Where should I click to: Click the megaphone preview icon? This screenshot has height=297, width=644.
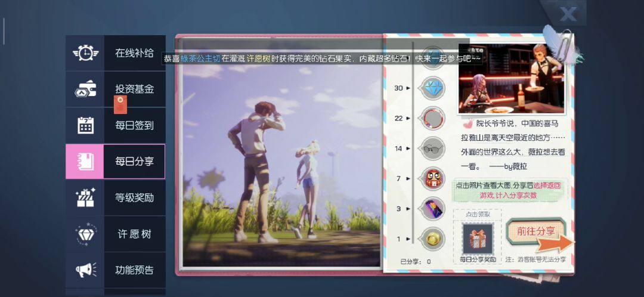click(85, 270)
